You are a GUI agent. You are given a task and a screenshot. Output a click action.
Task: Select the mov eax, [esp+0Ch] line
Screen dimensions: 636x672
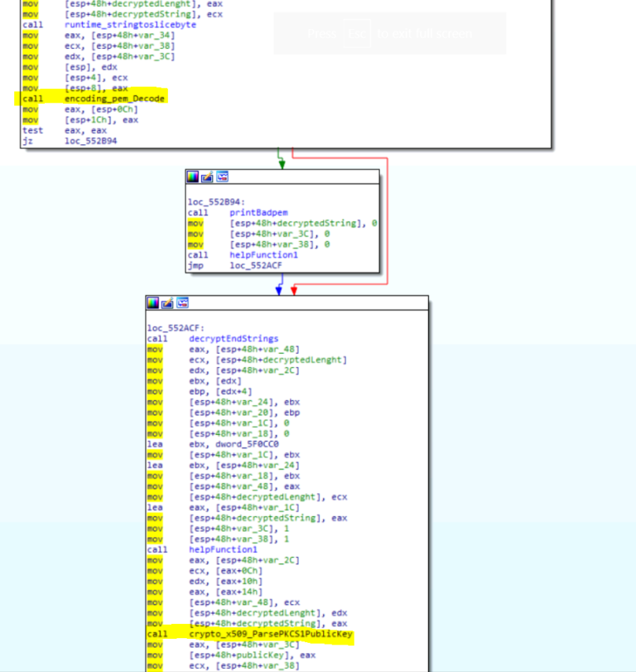point(80,109)
